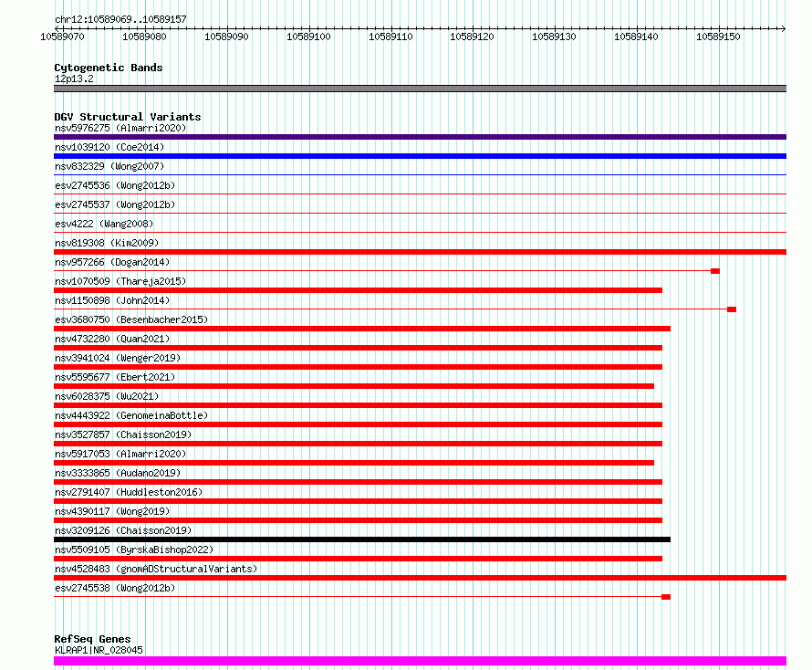Open variant nsv6028375 (Wu2021)
Image resolution: width=812 pixels, height=670 pixels.
coord(107,396)
